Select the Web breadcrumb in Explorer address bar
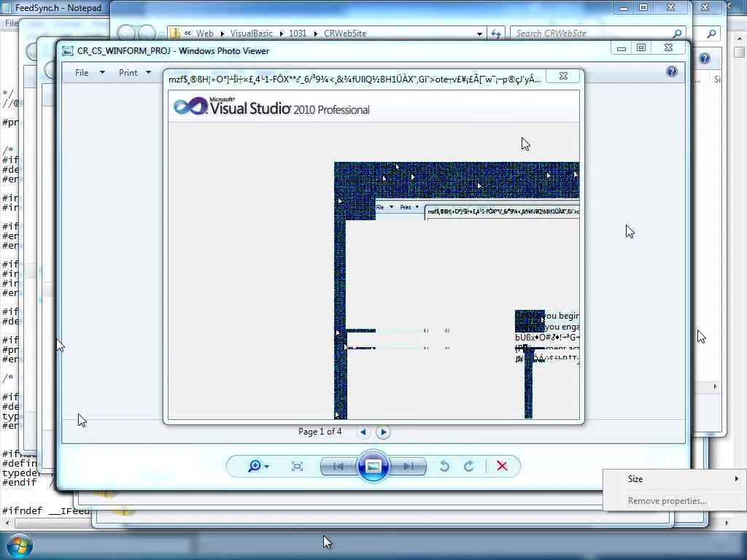 (x=205, y=34)
